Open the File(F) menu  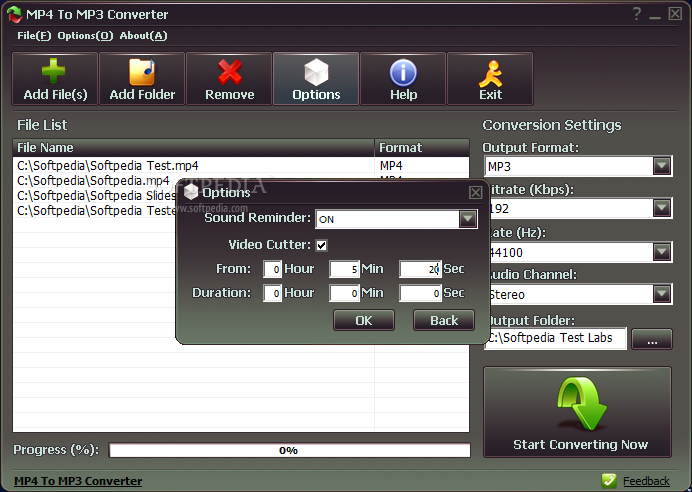[33, 36]
